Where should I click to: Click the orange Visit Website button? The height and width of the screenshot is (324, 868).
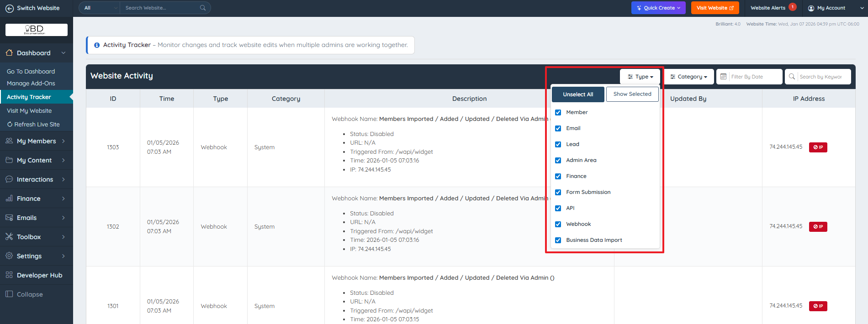[x=715, y=8]
